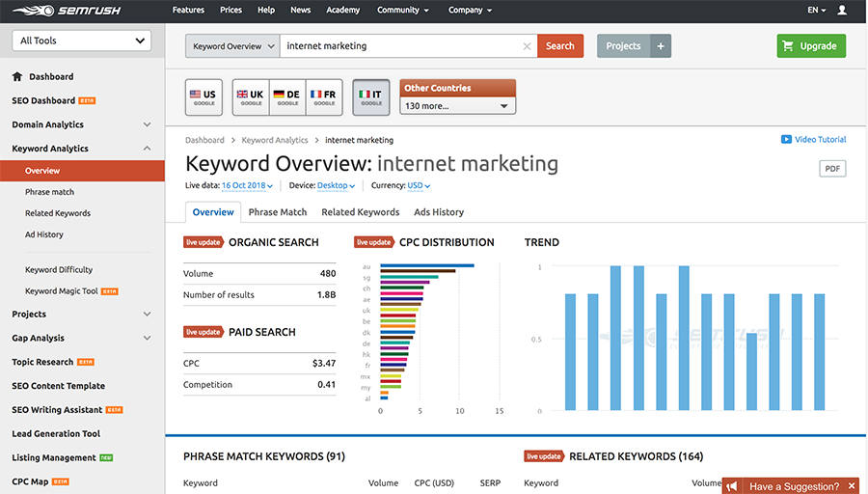Close the Have a Suggestion popup
The width and height of the screenshot is (868, 494).
point(852,486)
